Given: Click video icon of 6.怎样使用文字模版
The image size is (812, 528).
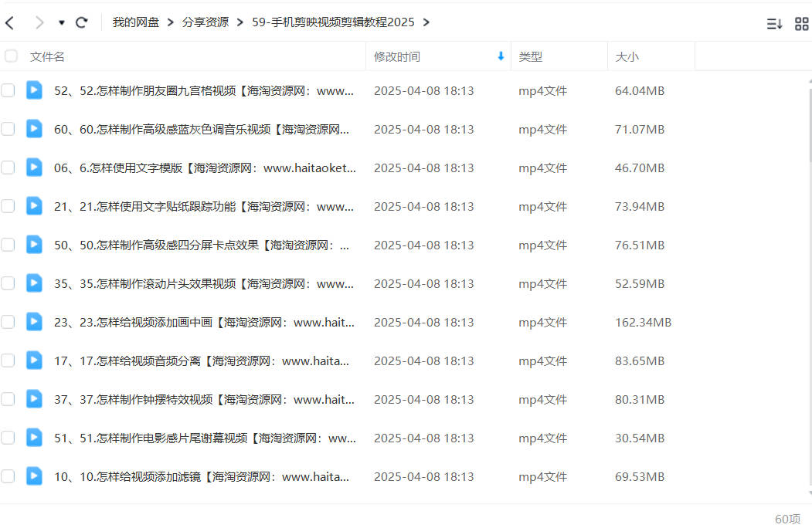Looking at the screenshot, I should click(x=34, y=168).
